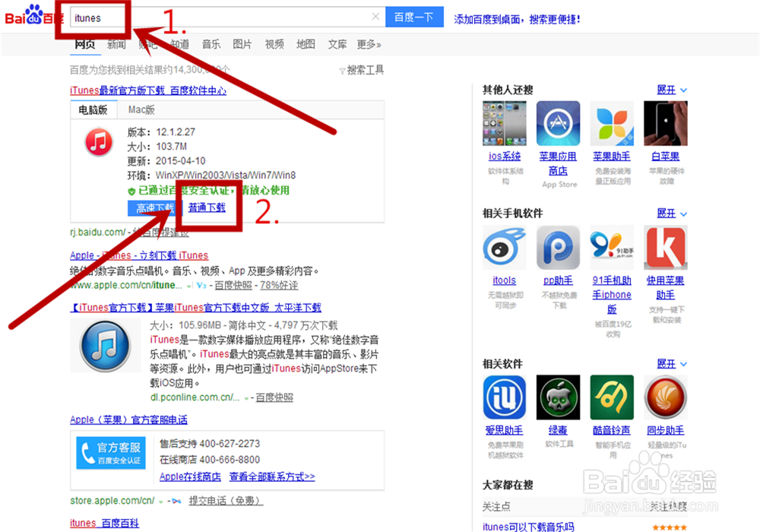Click the 酷音铃声 green icon

(x=612, y=397)
